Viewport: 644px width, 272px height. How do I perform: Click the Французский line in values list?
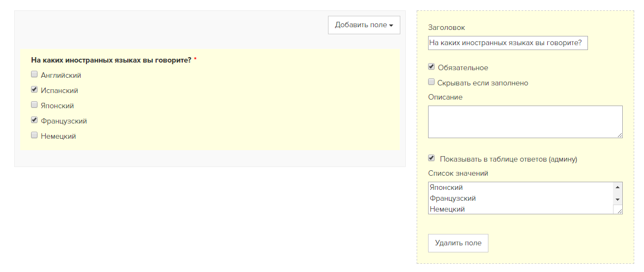point(453,199)
